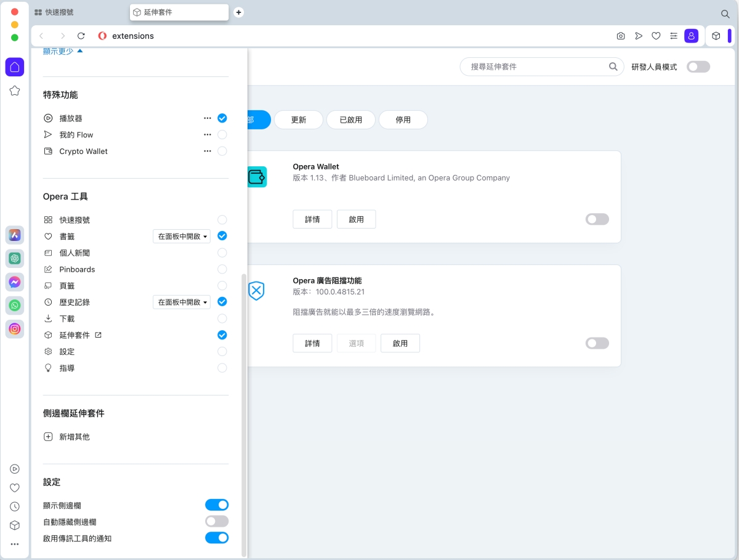Open history clock icon at sidebar bottom
739x560 pixels.
pyautogui.click(x=15, y=506)
